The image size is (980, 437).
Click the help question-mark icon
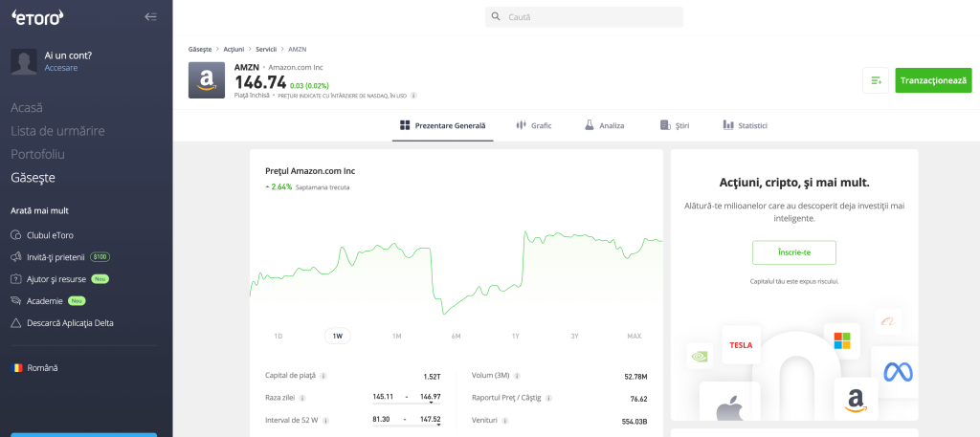(16, 279)
